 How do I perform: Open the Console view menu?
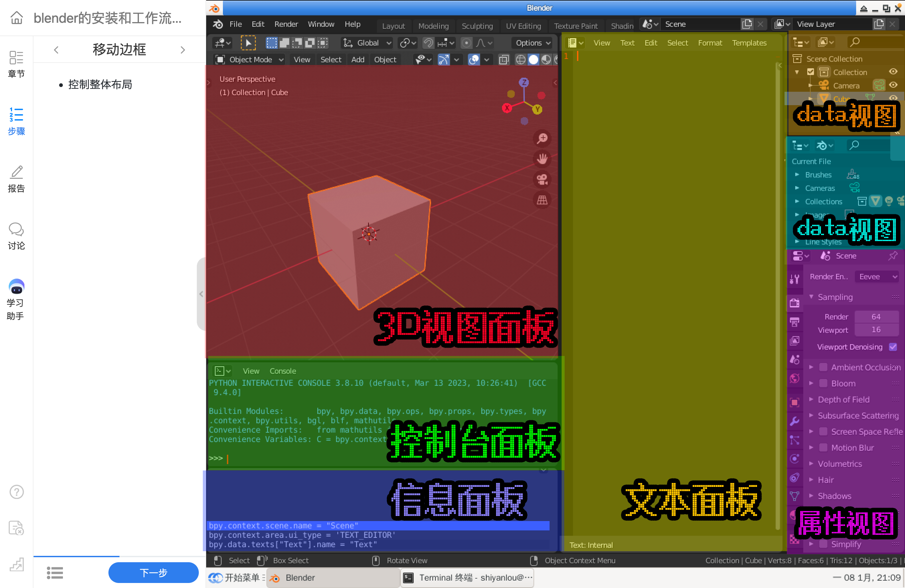[x=283, y=371]
